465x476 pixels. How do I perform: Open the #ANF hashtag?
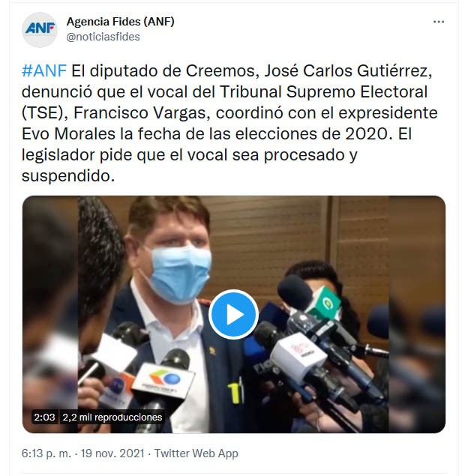[x=44, y=70]
